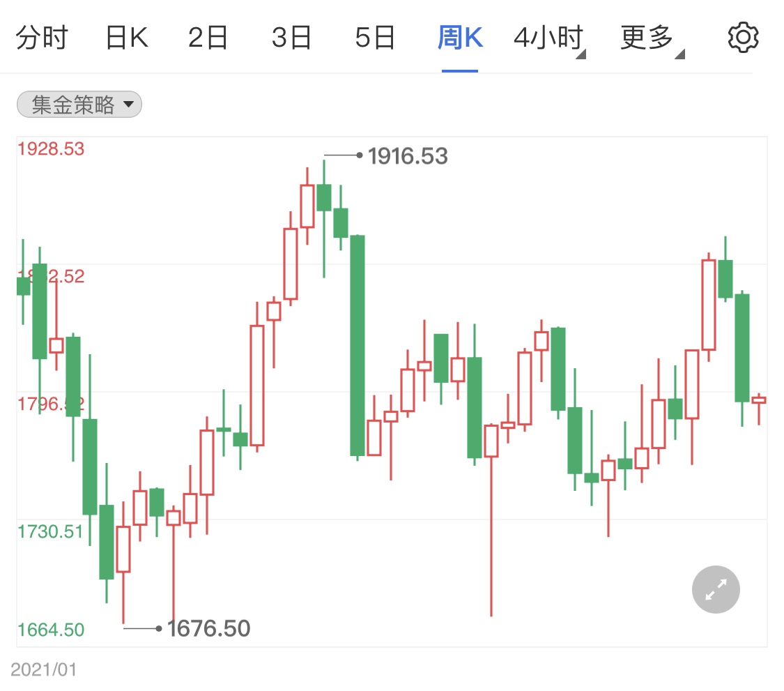Screen dimensions: 784x691
Task: Click the last small red candlestick on the right
Action: (x=758, y=400)
